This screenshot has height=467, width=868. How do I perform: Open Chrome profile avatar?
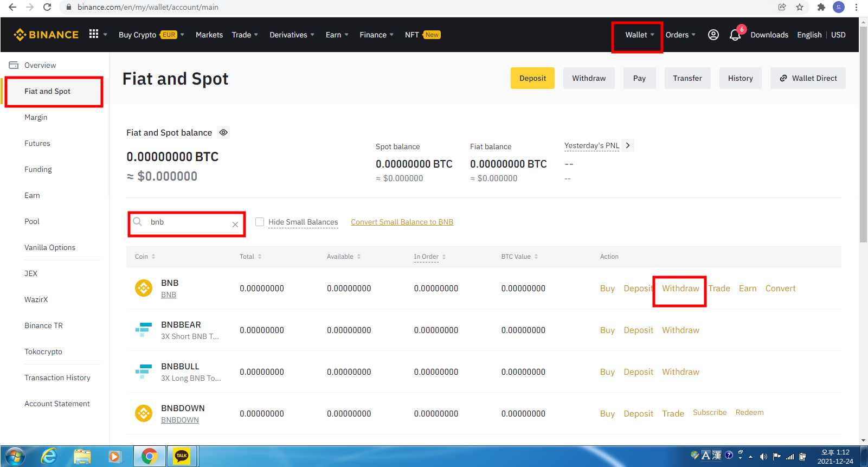(x=839, y=7)
